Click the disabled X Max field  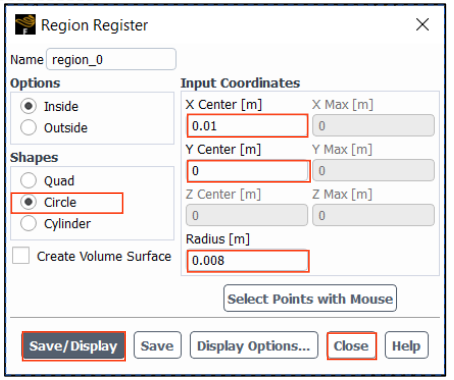click(373, 126)
